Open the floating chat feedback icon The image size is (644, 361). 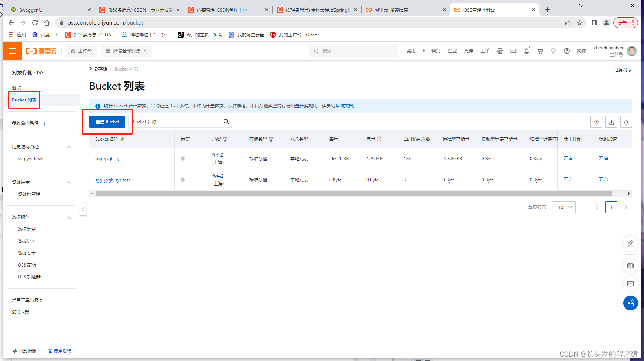(x=631, y=284)
